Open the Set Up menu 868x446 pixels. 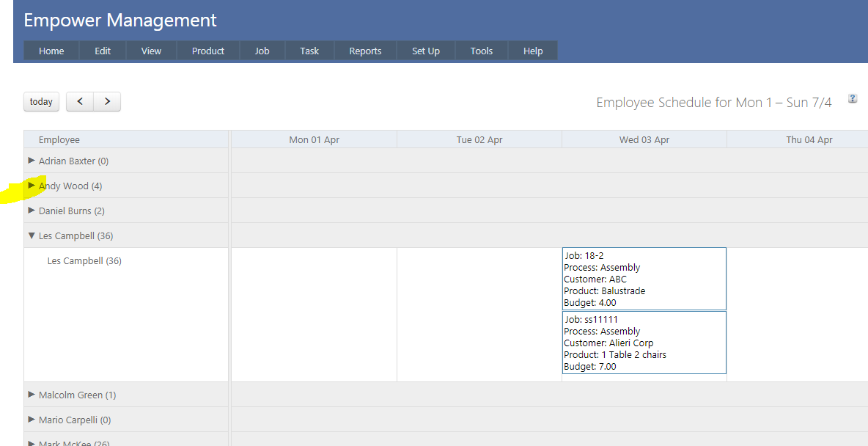click(x=426, y=51)
